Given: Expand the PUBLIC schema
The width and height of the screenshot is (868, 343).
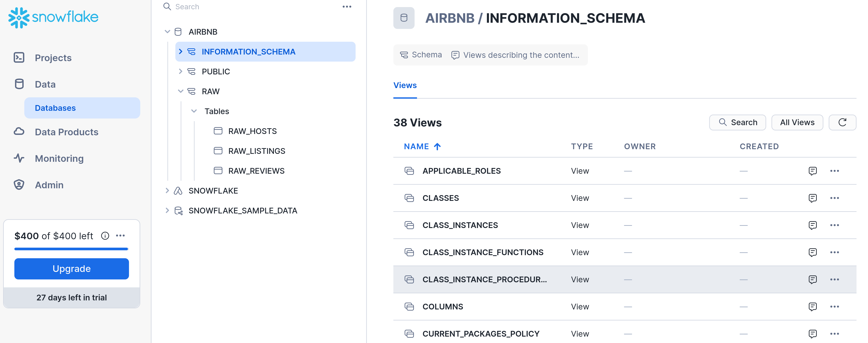Looking at the screenshot, I should coord(180,71).
